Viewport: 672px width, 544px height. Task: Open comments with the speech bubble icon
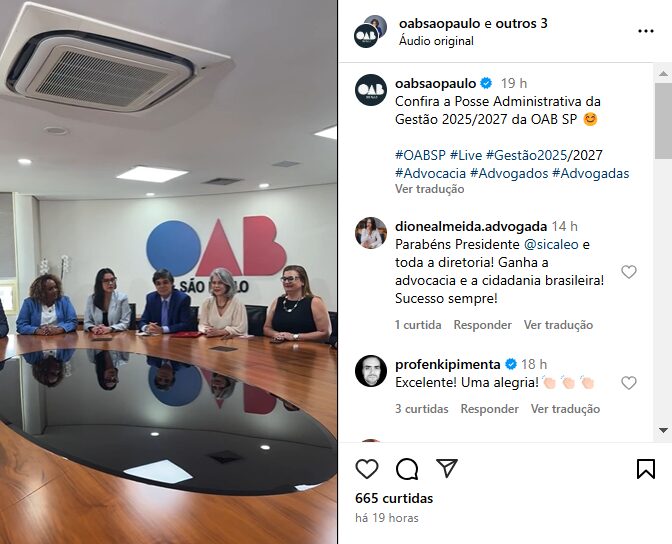click(407, 469)
